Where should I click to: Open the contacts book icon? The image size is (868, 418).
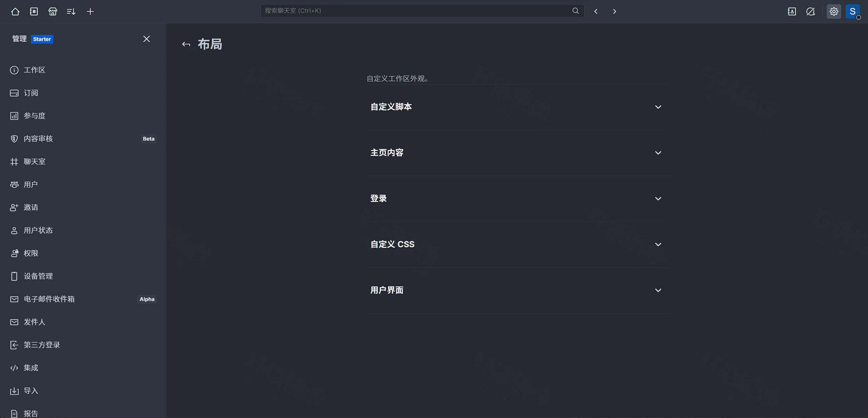point(792,11)
